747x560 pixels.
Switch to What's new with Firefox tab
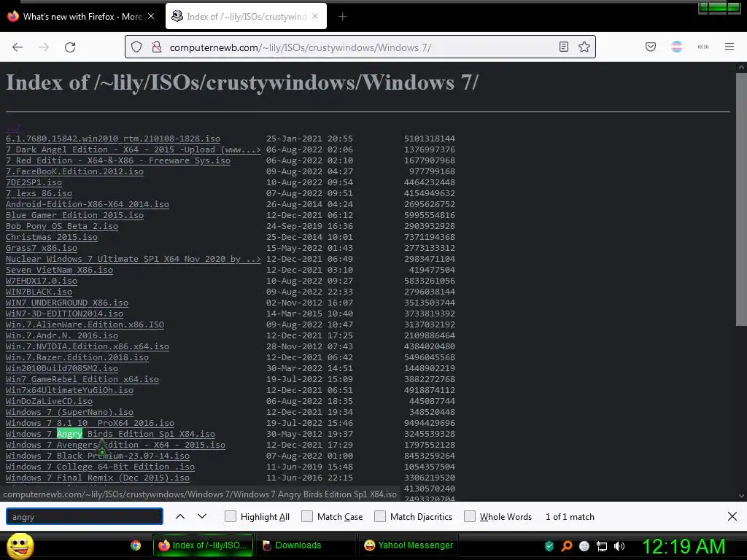[x=82, y=17]
